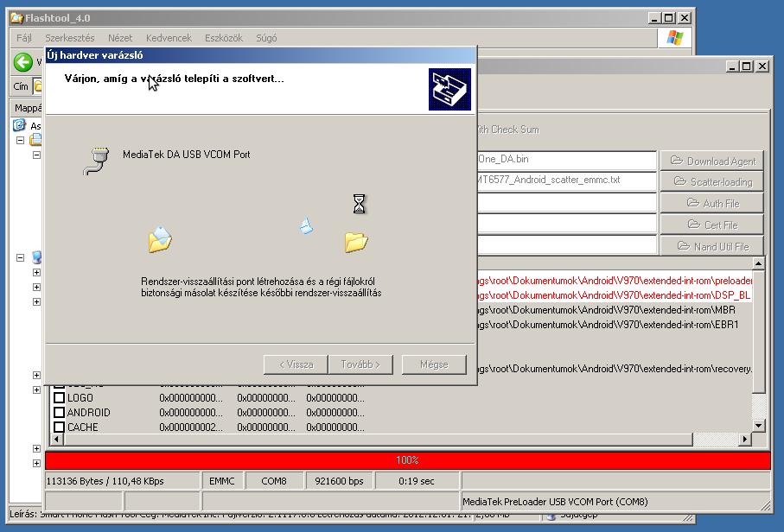
Task: Select the recovery file path row
Action: pos(615,369)
